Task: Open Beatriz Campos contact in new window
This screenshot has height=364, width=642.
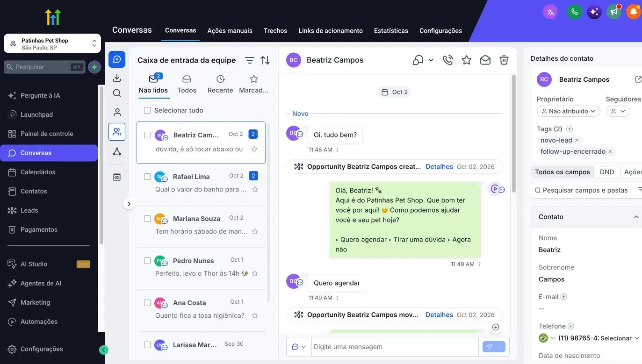Action: (x=638, y=79)
